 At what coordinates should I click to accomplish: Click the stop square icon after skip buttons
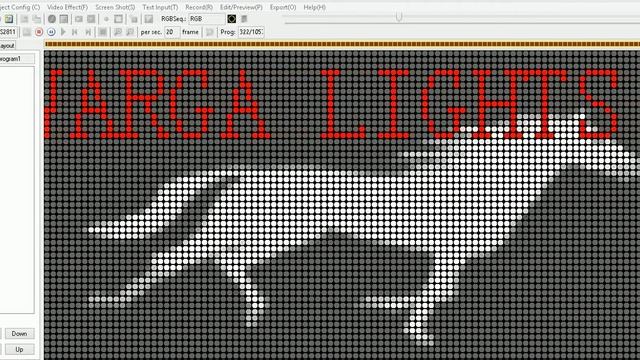(x=103, y=32)
